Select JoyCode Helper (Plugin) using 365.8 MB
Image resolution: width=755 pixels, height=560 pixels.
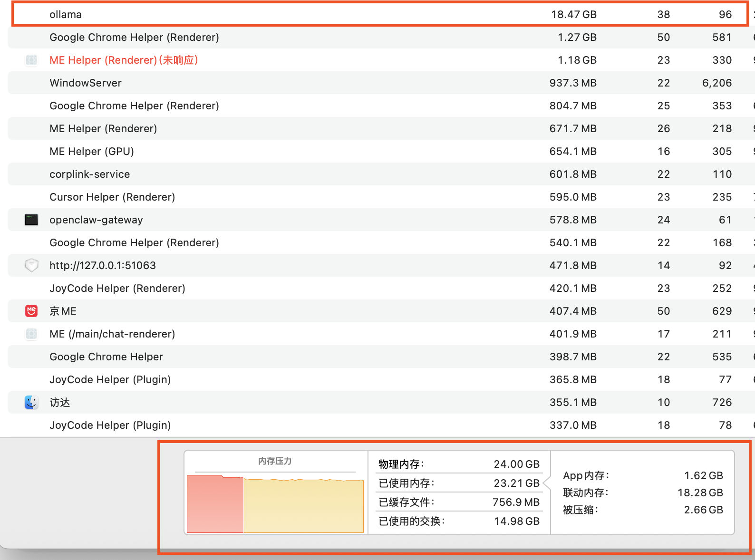pos(110,379)
